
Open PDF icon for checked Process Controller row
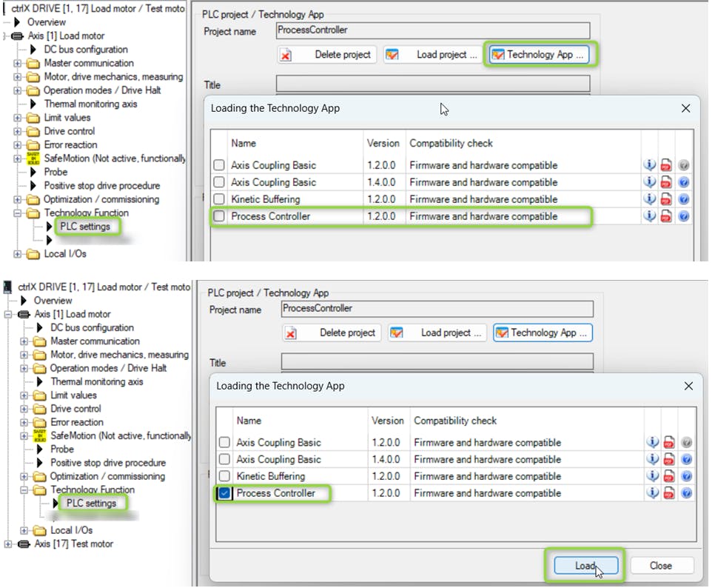(668, 493)
